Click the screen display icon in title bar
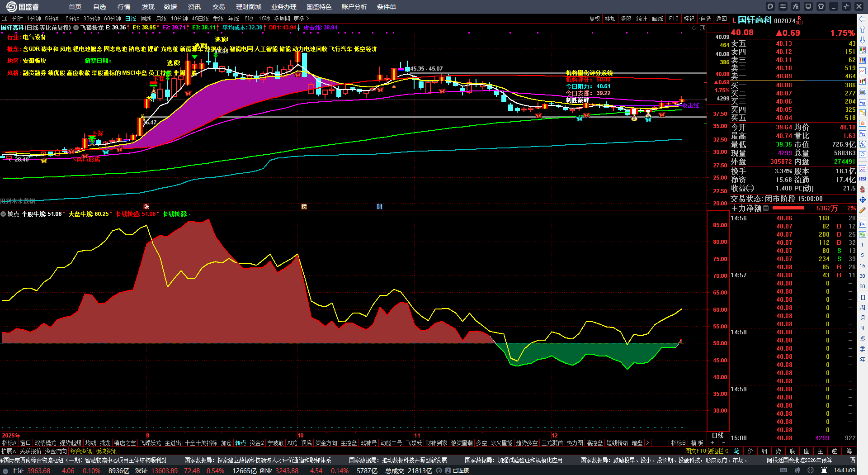This screenshot has height=475, width=868. (808, 6)
